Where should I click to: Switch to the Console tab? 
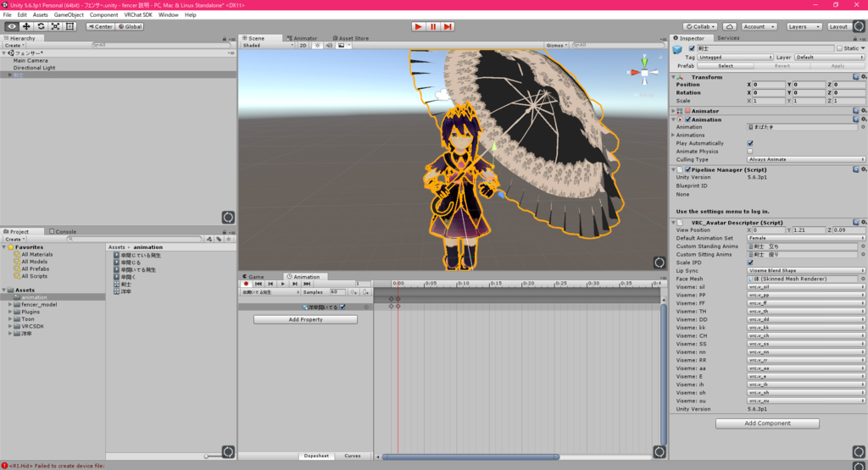[63, 232]
